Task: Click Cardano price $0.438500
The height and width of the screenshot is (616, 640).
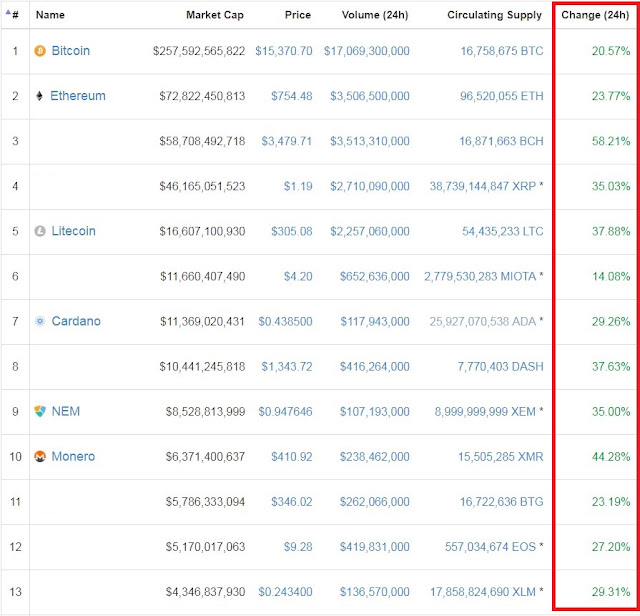Action: [285, 322]
